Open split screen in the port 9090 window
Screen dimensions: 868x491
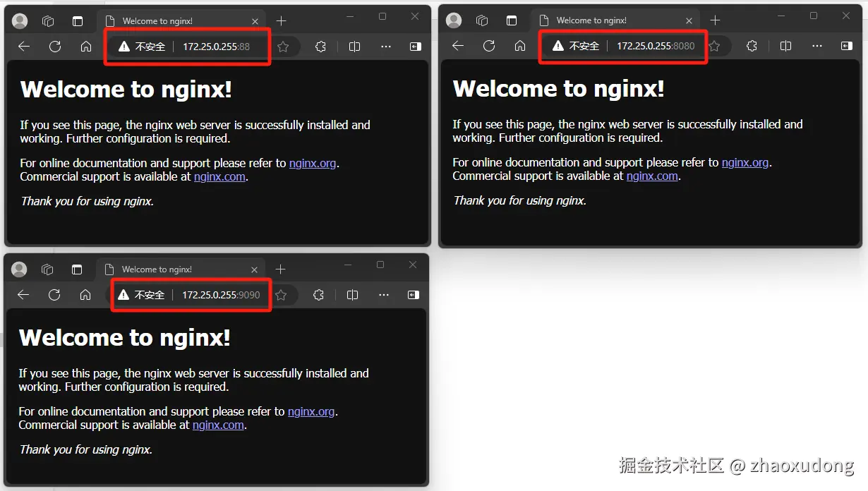(353, 295)
